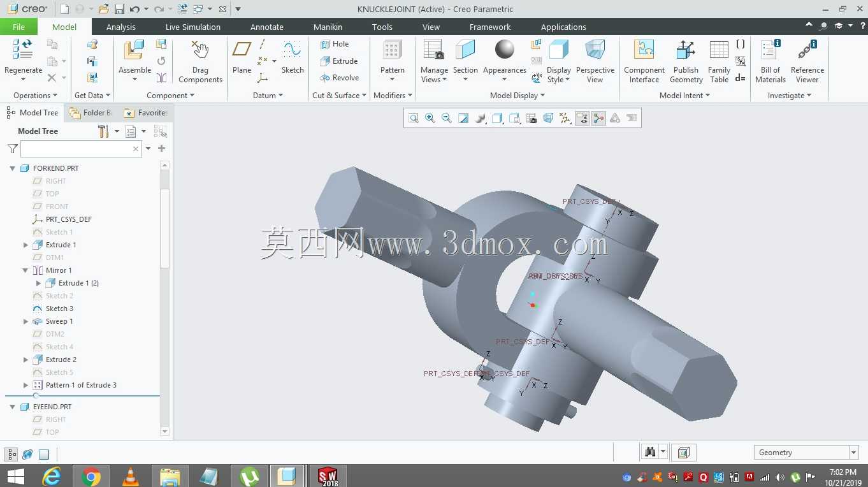868x487 pixels.
Task: Open the Cut & Surface group dropdown
Action: coord(340,96)
